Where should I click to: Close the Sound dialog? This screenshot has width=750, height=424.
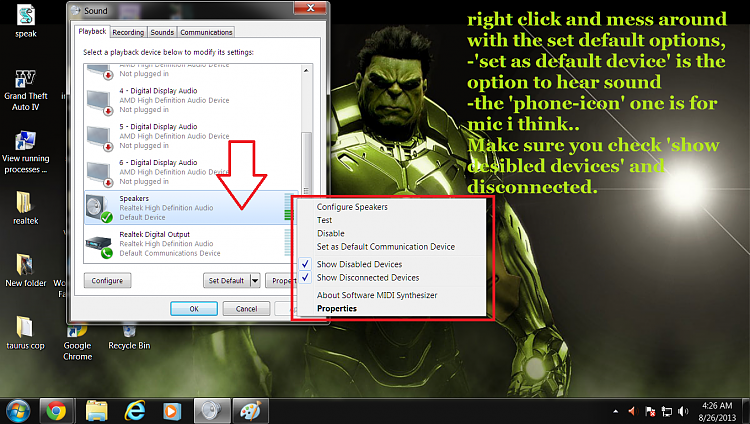(x=310, y=8)
